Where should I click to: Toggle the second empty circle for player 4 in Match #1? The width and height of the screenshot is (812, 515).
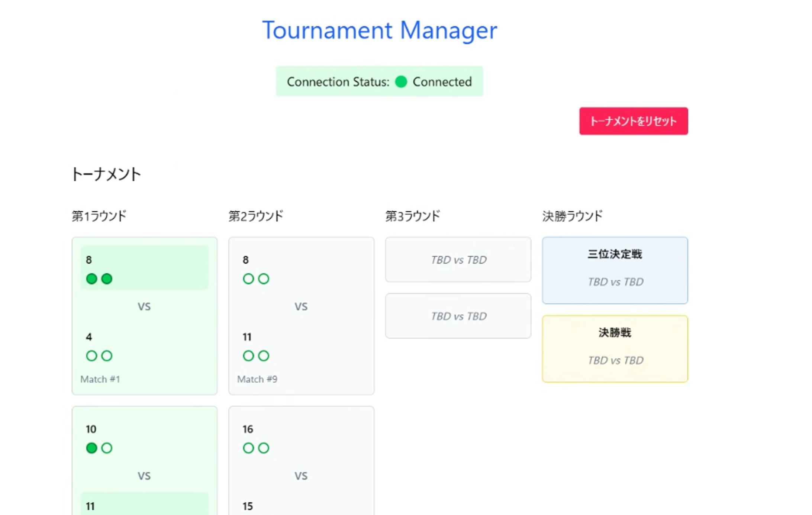107,356
